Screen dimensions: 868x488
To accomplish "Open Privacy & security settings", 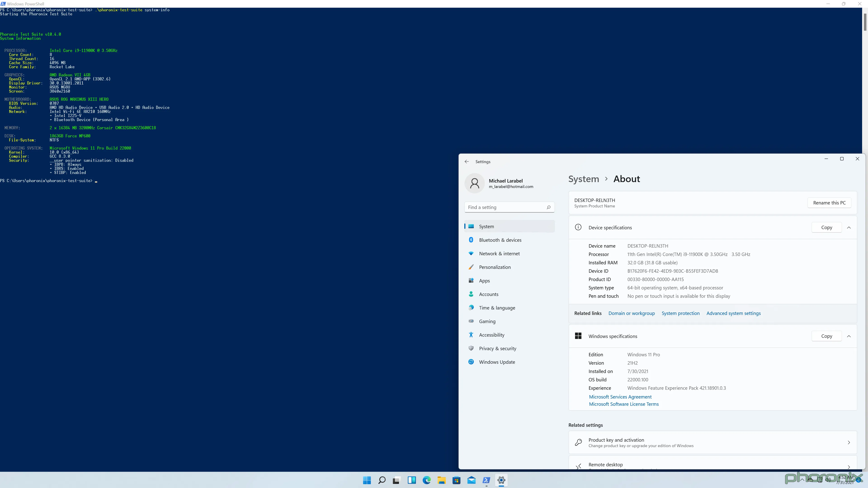I will (497, 348).
